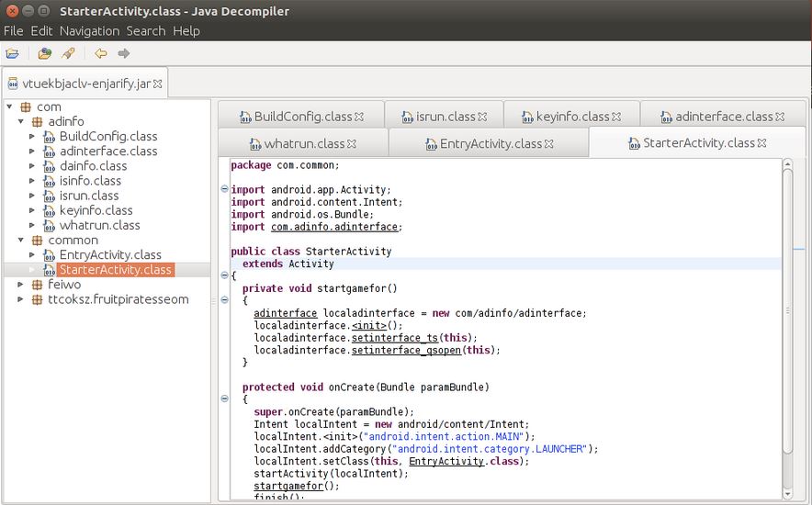Expand the keyinfo.class tree node
This screenshot has width=812, height=505.
[32, 210]
